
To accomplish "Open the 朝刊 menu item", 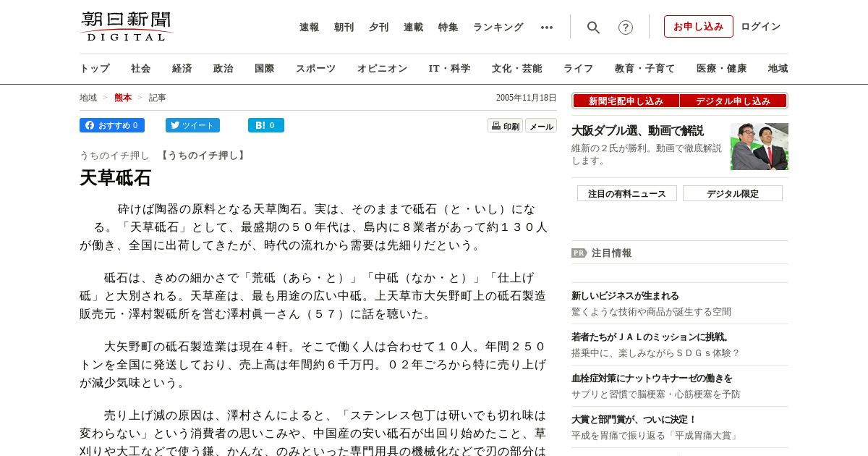I will pos(344,28).
